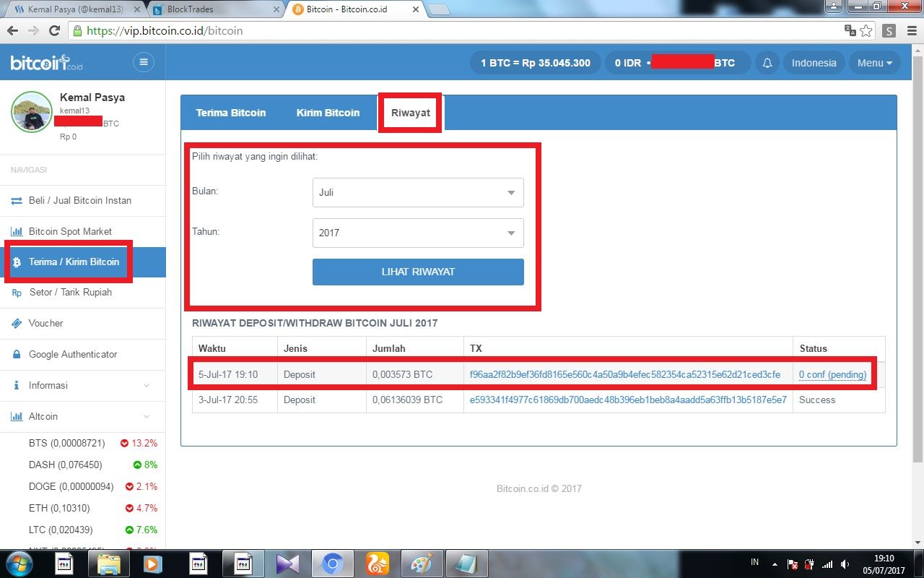The height and width of the screenshot is (578, 924).
Task: Toggle the sidebar hamburger menu icon
Action: pos(144,62)
